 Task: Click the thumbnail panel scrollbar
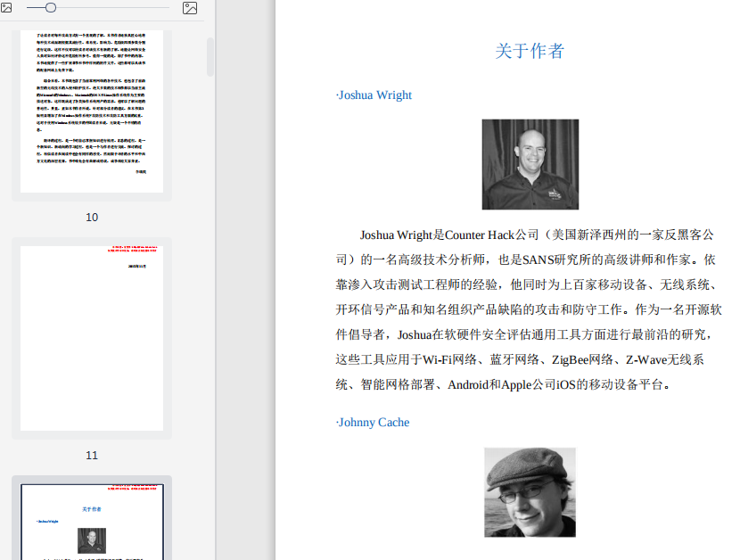210,57
